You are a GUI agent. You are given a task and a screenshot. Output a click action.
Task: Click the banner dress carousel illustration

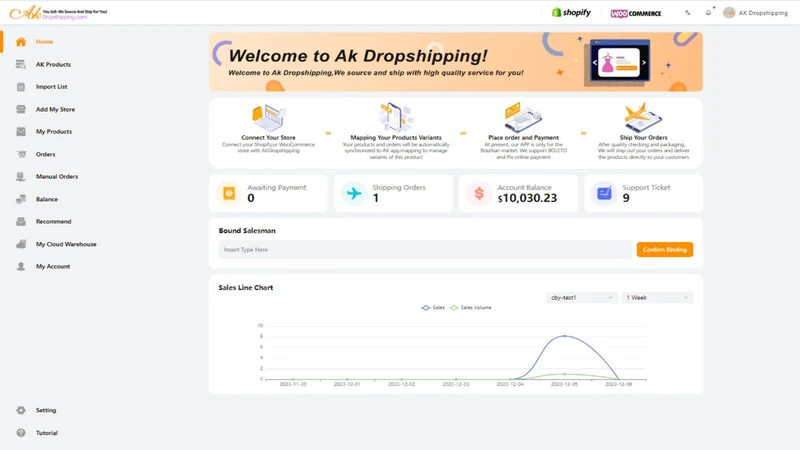click(619, 62)
